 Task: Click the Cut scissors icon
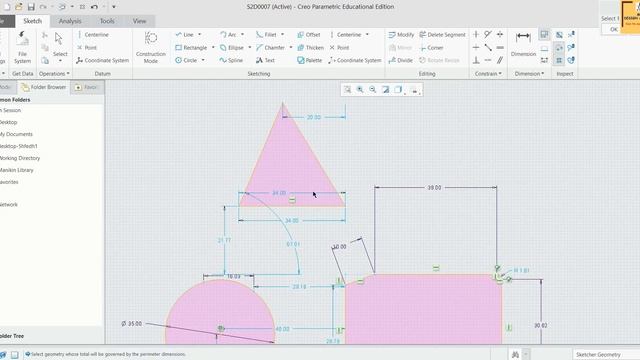pos(45,36)
